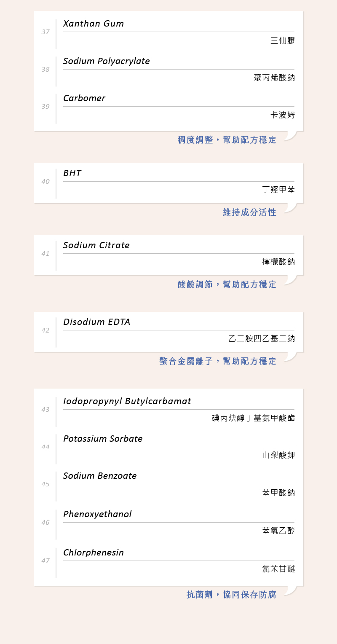This screenshot has height=644, width=337.
Task: Click the Xanthan Gum ingredient name
Action: pos(94,24)
